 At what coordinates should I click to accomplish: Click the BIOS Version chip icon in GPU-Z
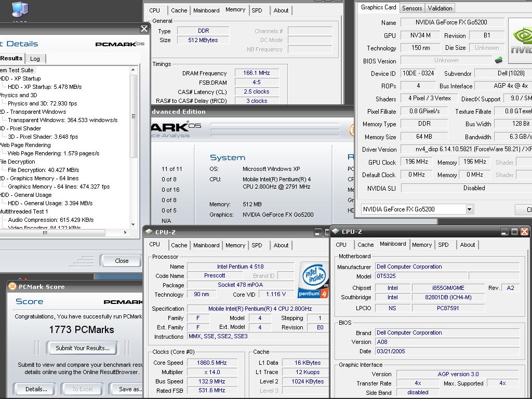499,60
